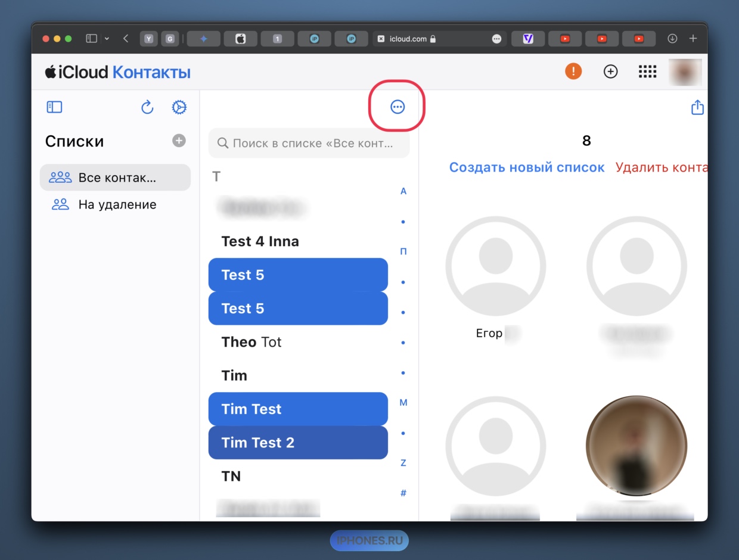Open the purple V icon browser tab
The width and height of the screenshot is (739, 560).
point(527,39)
